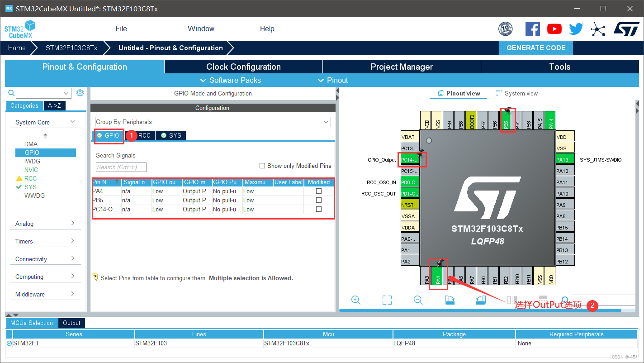Screen dimensions: 644x363
Task: Select NVIC in the System Core list
Action: tap(31, 170)
